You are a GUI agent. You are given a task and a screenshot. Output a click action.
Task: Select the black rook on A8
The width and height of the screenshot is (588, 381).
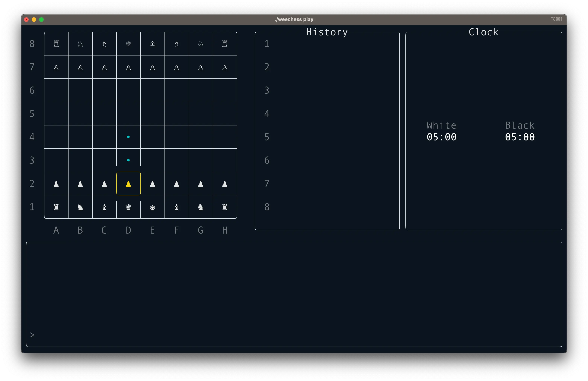tap(56, 44)
